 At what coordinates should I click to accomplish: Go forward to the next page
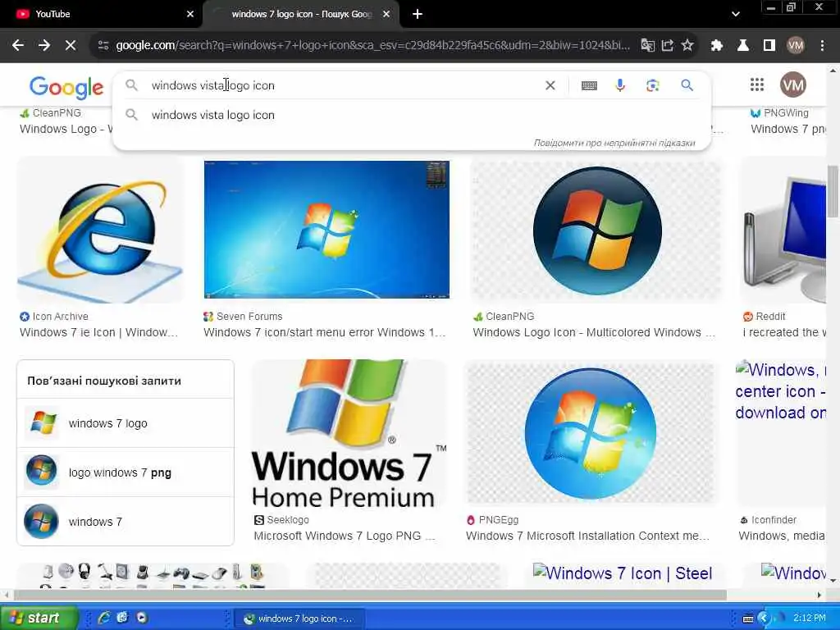(x=44, y=46)
